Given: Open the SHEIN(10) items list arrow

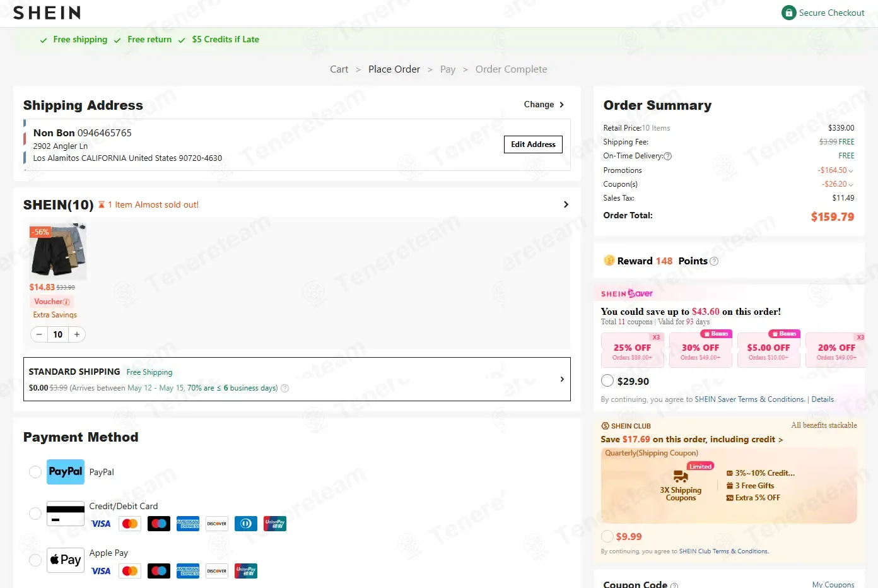Looking at the screenshot, I should click(566, 204).
